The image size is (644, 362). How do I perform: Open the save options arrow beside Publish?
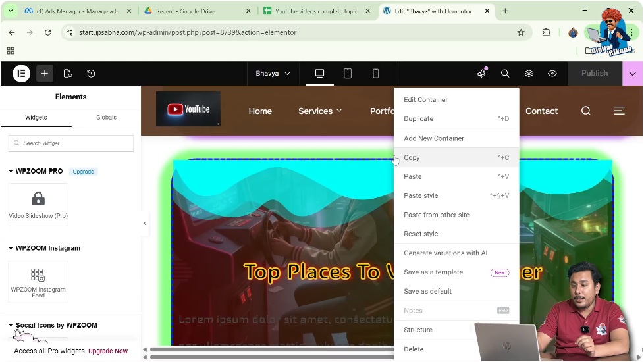(x=633, y=74)
